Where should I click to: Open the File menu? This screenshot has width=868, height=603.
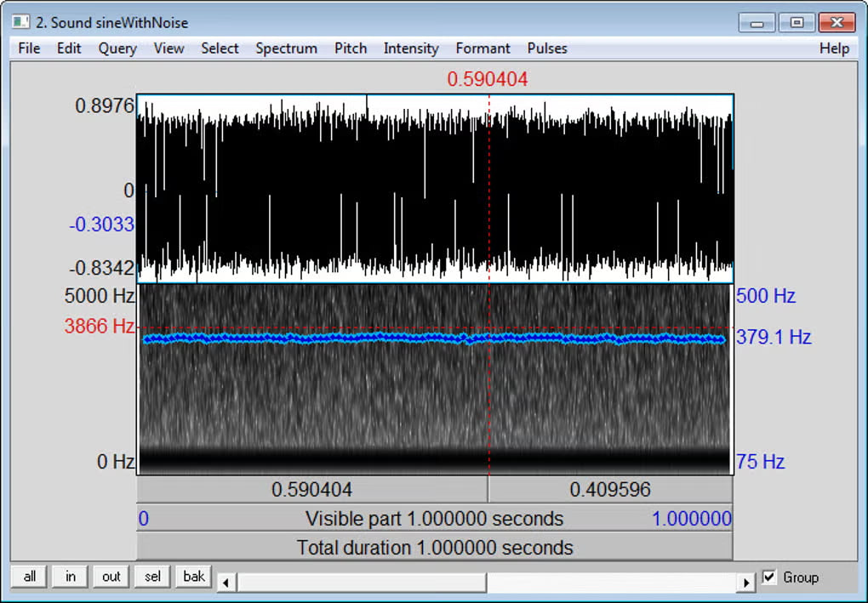click(29, 48)
